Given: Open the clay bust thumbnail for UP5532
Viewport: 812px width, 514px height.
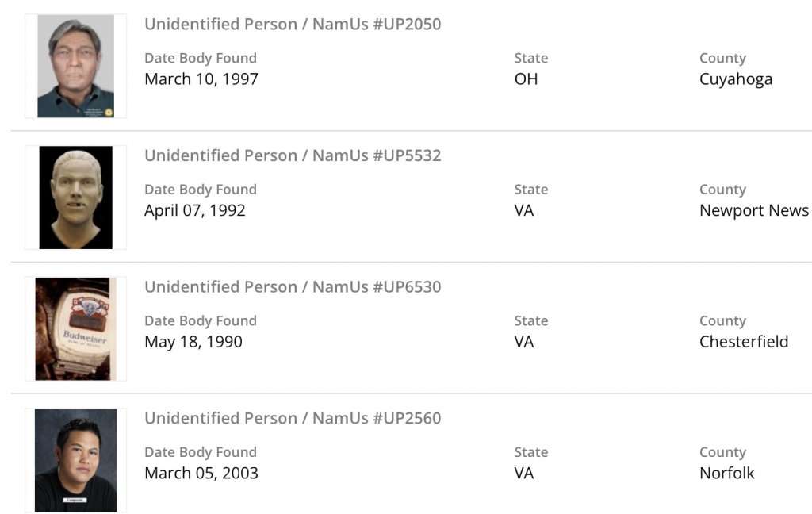Looking at the screenshot, I should tap(75, 198).
